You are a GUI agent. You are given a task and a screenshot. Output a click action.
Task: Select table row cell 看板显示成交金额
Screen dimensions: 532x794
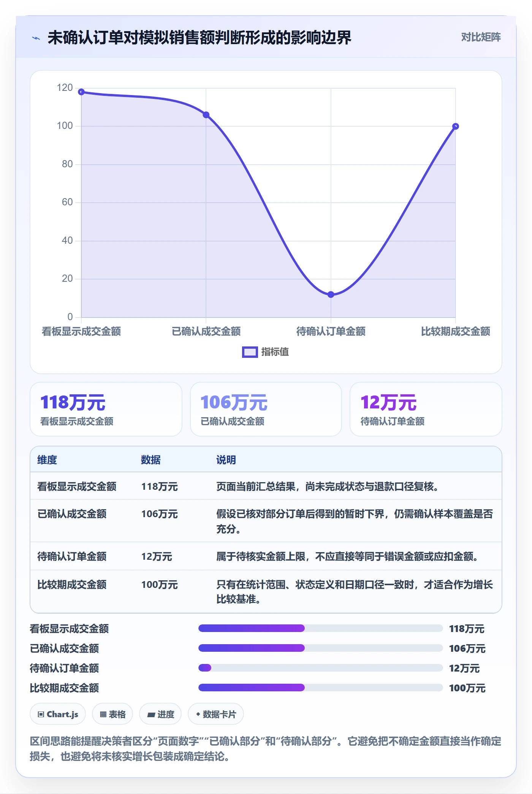(77, 487)
